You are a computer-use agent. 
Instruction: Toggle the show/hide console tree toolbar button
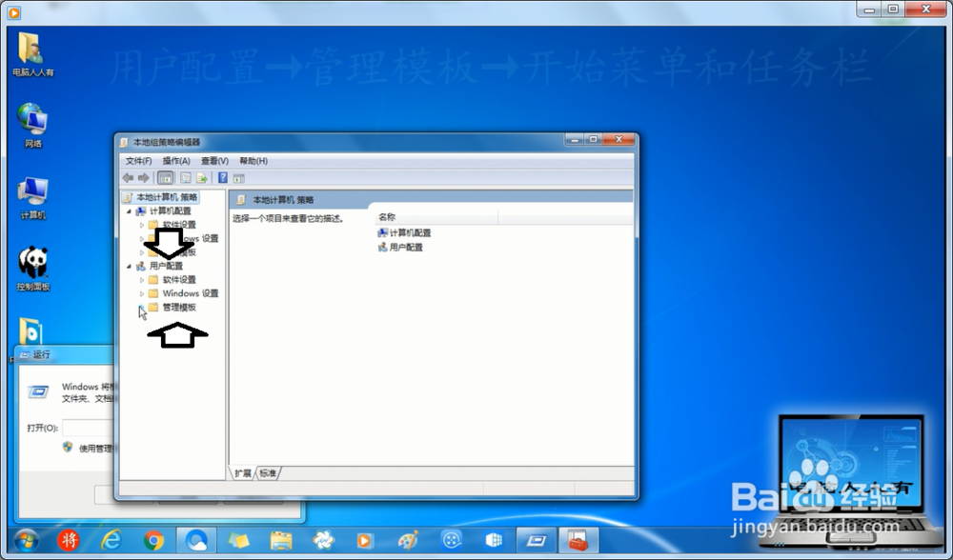(x=165, y=178)
